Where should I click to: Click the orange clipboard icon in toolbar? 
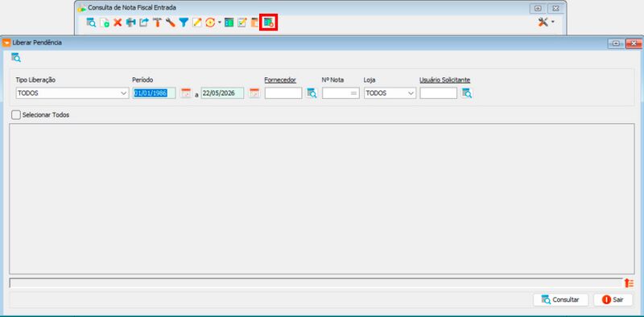(x=254, y=23)
